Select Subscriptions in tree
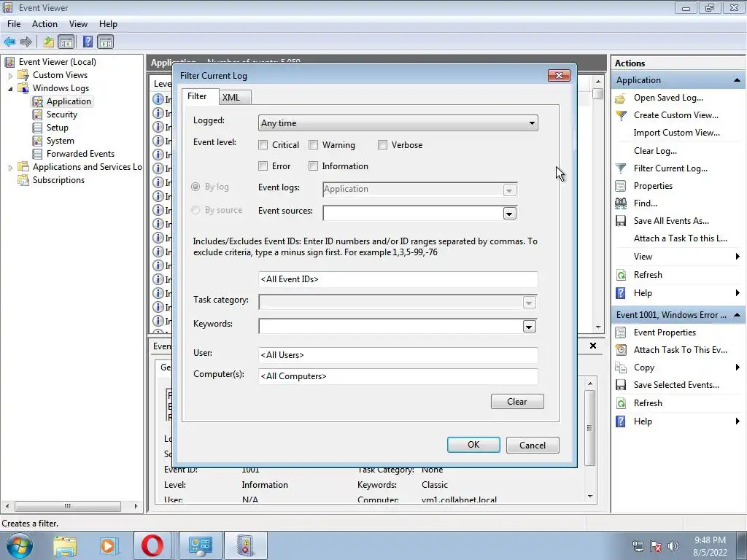747x560 pixels. 58,180
